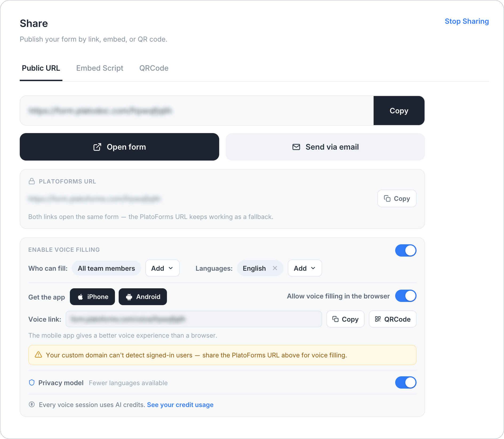Screen dimensions: 504x439
Task: Click the Voice link text field
Action: (194, 319)
